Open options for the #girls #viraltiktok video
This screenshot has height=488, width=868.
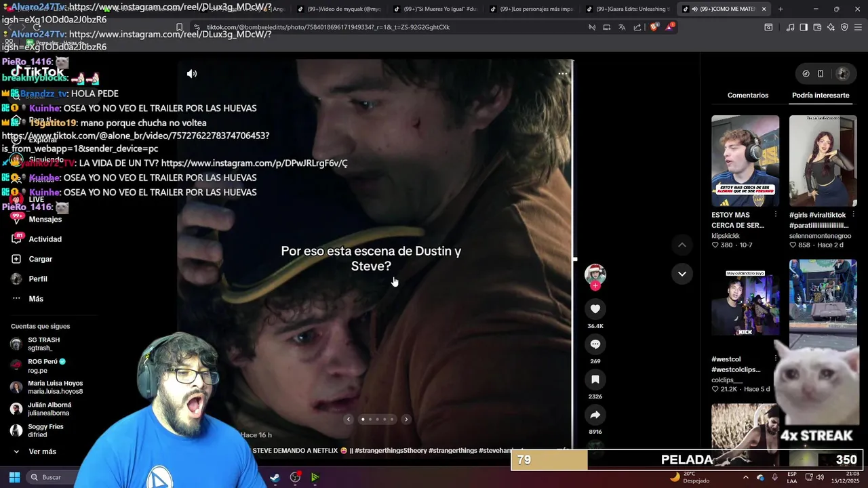click(x=853, y=215)
